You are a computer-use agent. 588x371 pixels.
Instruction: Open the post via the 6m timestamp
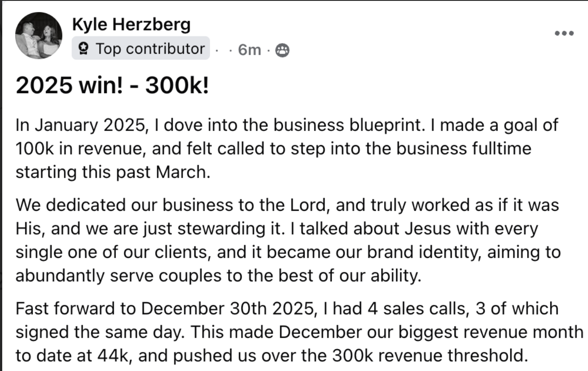(x=250, y=50)
